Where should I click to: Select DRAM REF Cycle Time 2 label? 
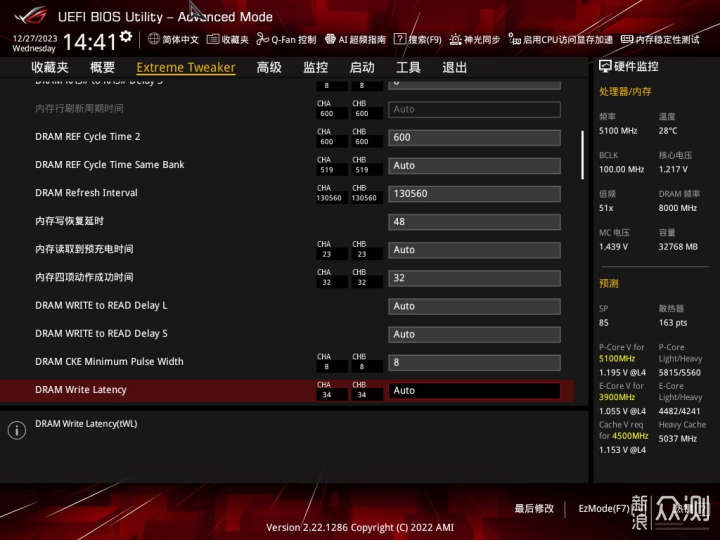[88, 137]
